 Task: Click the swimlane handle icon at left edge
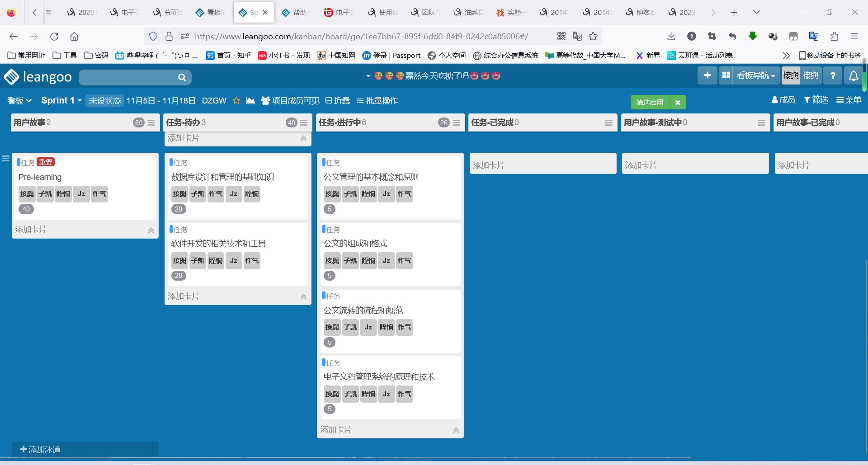pos(6,158)
